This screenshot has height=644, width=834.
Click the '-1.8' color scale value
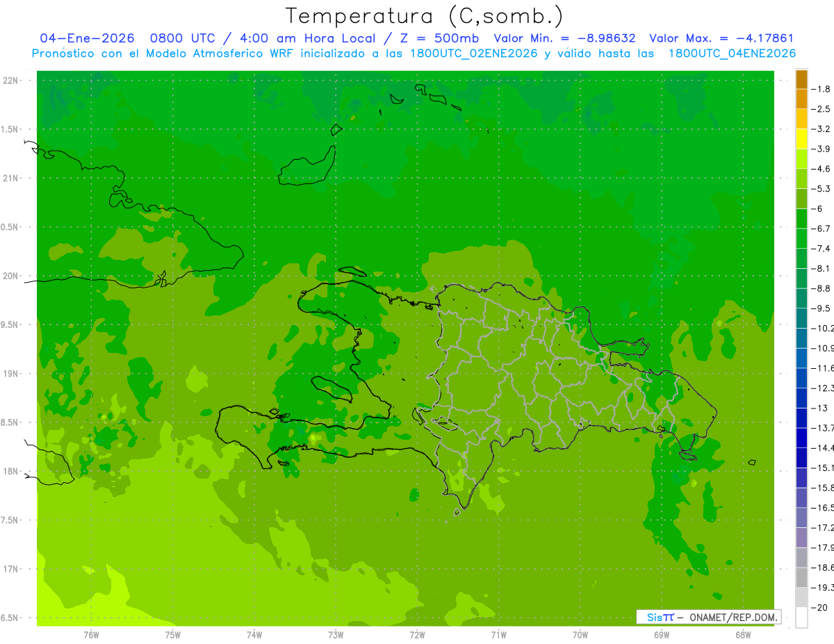point(821,89)
